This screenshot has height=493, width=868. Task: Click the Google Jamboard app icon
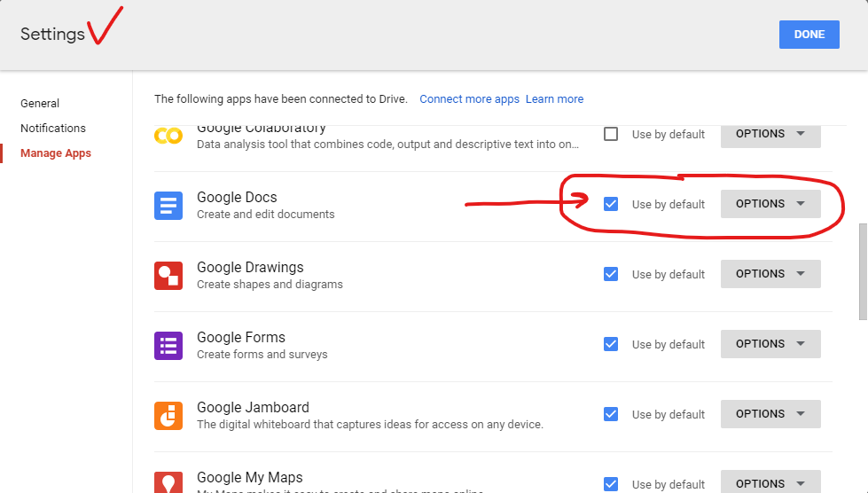[168, 416]
